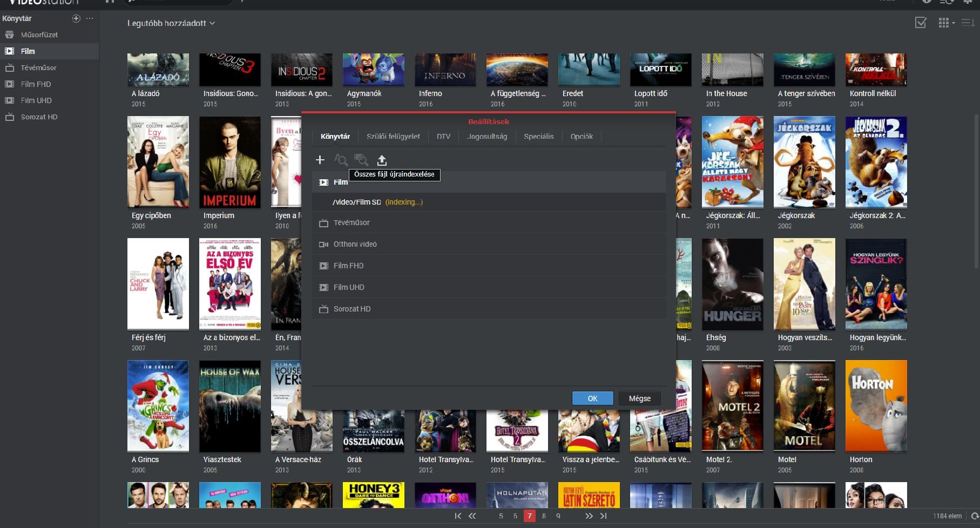Image resolution: width=980 pixels, height=528 pixels.
Task: Click the Eredet movie title
Action: point(573,93)
